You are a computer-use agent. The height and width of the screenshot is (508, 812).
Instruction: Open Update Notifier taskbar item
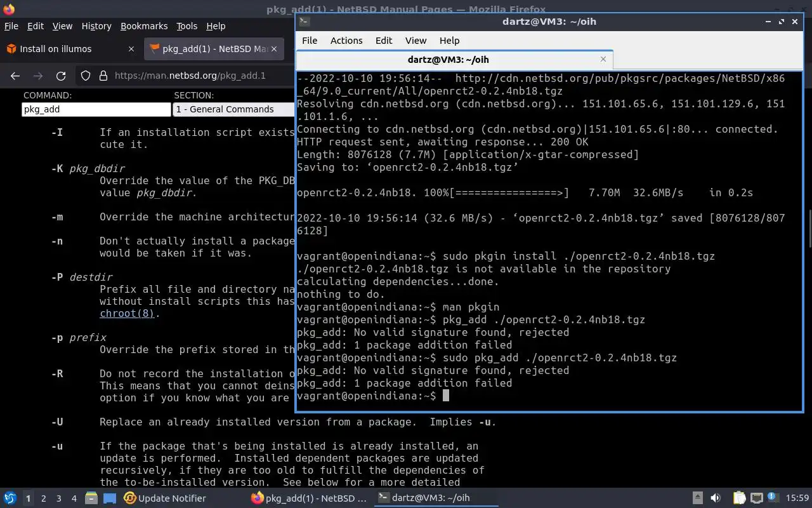(x=165, y=498)
